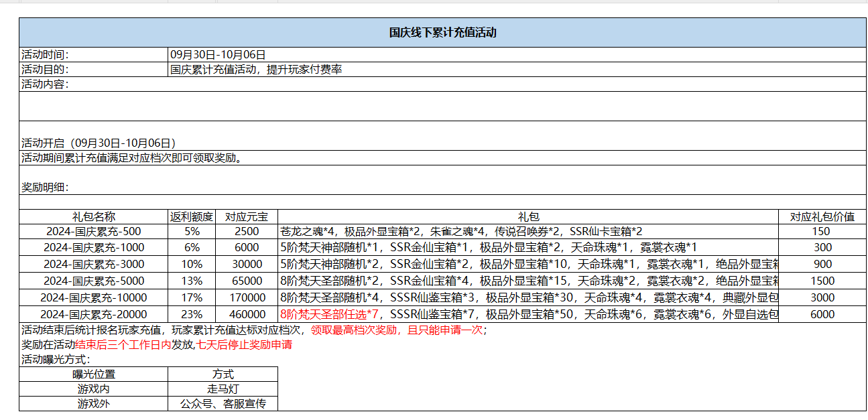Viewport: 868px width, 420px height.
Task: Select cell 2024-国庆累充-5000
Action: coord(93,281)
